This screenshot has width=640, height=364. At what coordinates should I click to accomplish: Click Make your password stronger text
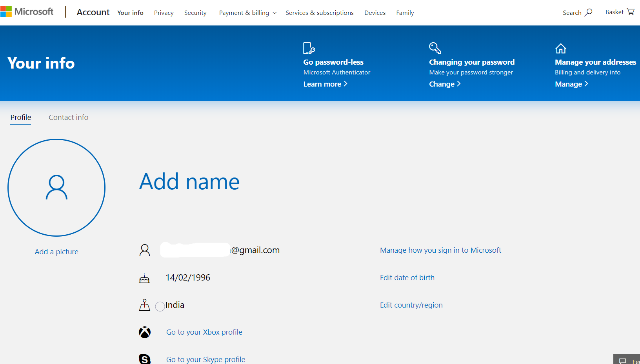click(x=471, y=72)
